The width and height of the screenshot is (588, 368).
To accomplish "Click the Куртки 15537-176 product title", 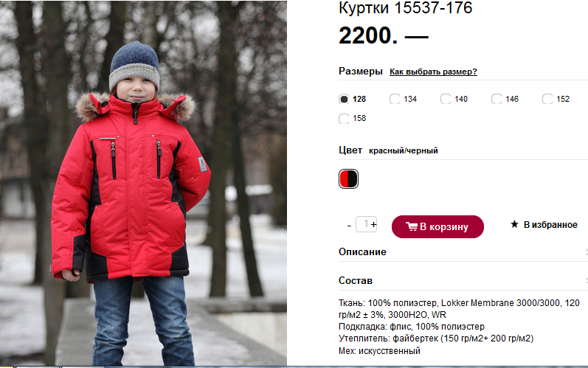I will coord(405,8).
